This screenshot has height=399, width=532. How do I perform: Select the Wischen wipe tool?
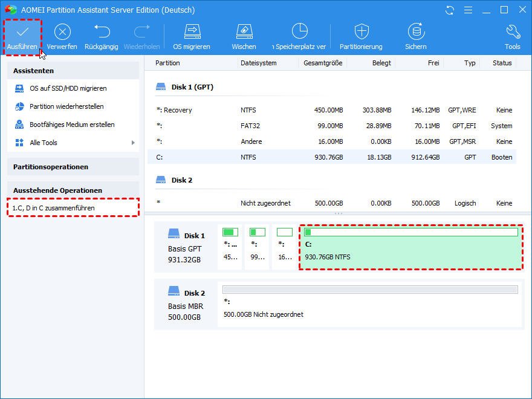click(x=244, y=32)
